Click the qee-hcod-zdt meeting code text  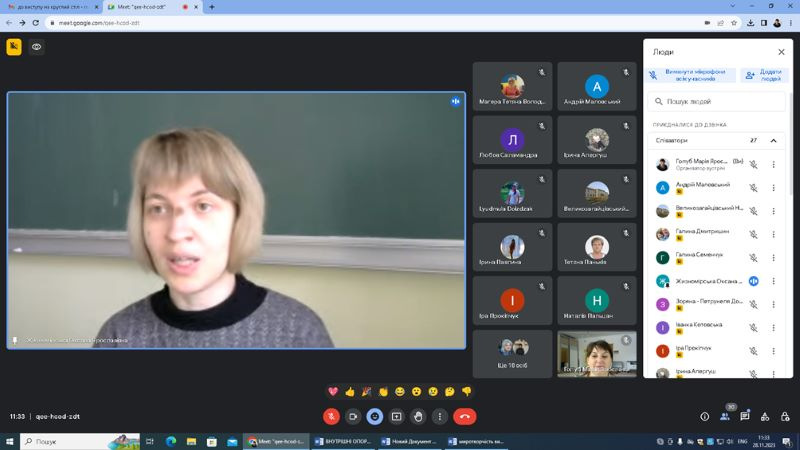(x=58, y=416)
